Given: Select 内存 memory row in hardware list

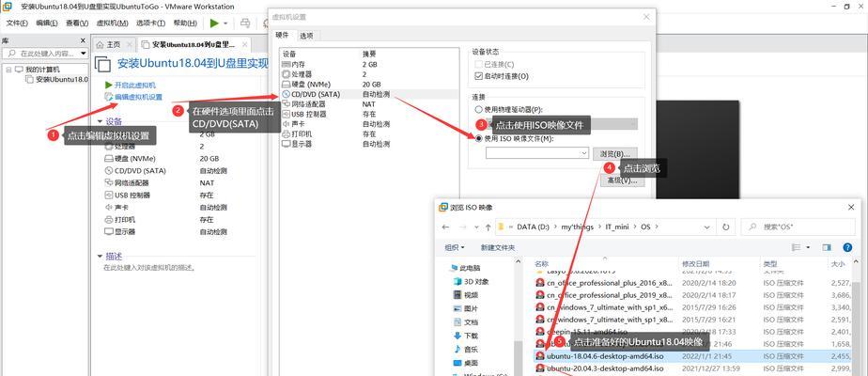Looking at the screenshot, I should (369, 64).
